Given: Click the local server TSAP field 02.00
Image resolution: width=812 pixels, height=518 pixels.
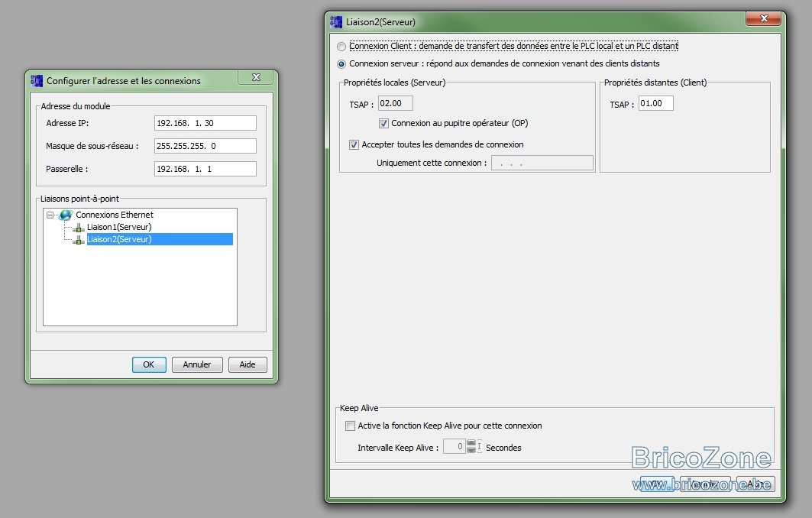Looking at the screenshot, I should pyautogui.click(x=395, y=103).
